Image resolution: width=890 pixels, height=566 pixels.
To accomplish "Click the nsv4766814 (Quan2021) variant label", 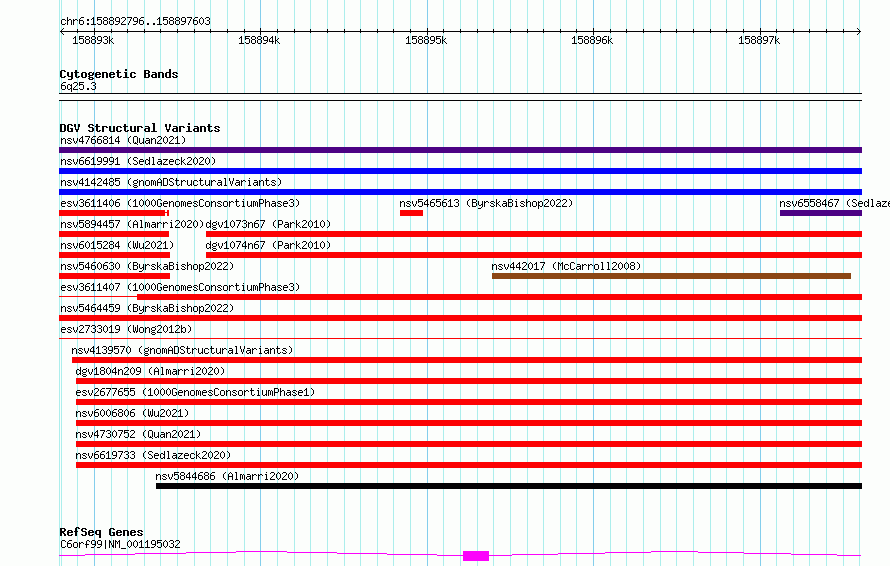I will (123, 140).
